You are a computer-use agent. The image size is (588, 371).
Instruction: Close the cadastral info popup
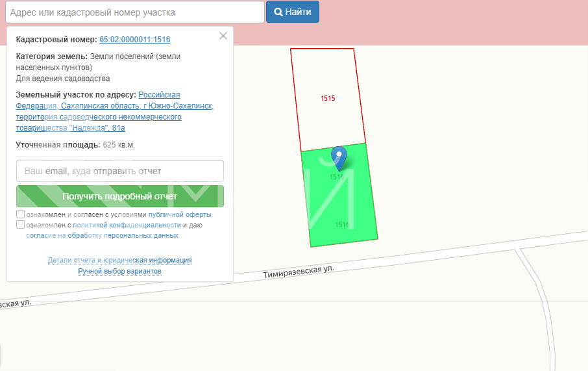[x=223, y=36]
